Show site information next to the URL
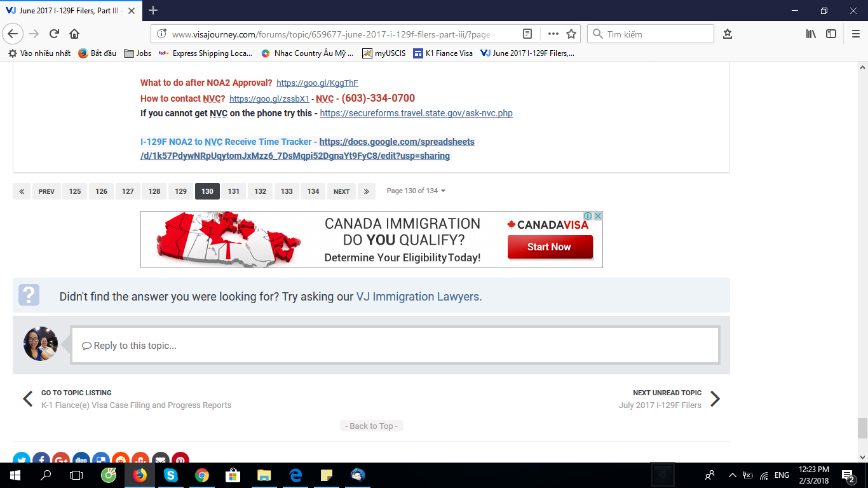 pos(161,34)
